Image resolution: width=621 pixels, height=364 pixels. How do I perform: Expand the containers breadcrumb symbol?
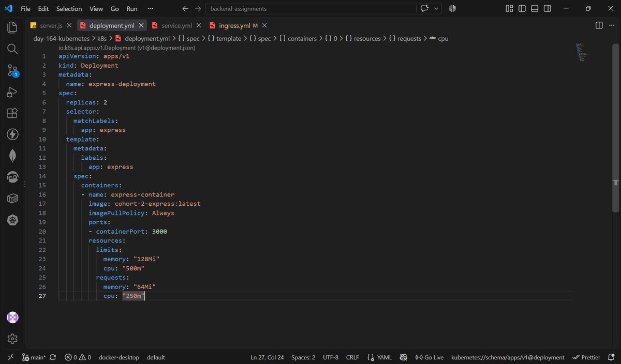pyautogui.click(x=298, y=38)
